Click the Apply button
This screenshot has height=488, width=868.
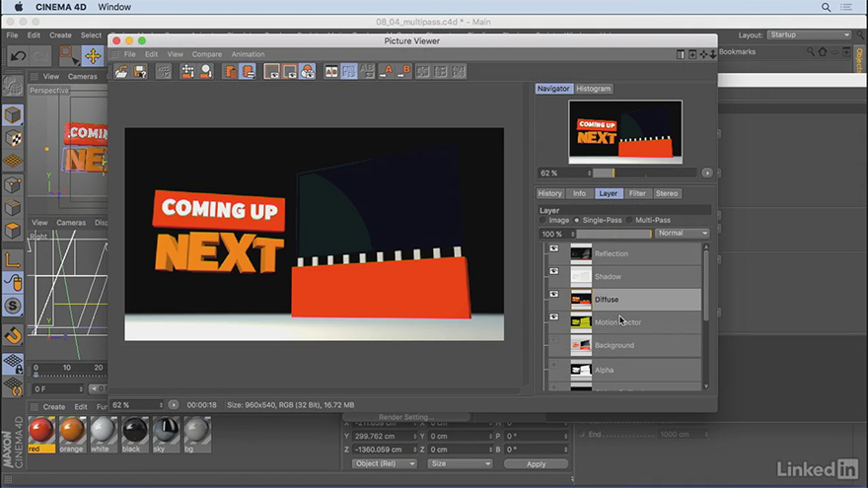point(536,463)
